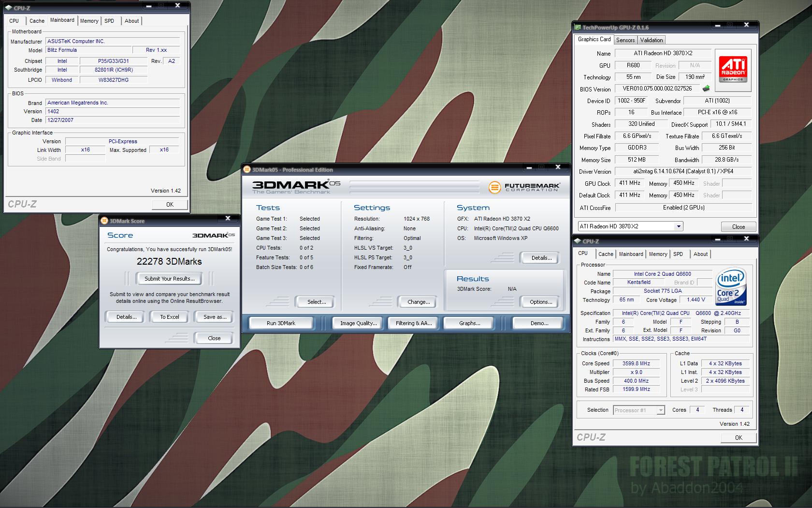Open About tab in top-left CPU-Z
812x508 pixels.
coord(131,21)
